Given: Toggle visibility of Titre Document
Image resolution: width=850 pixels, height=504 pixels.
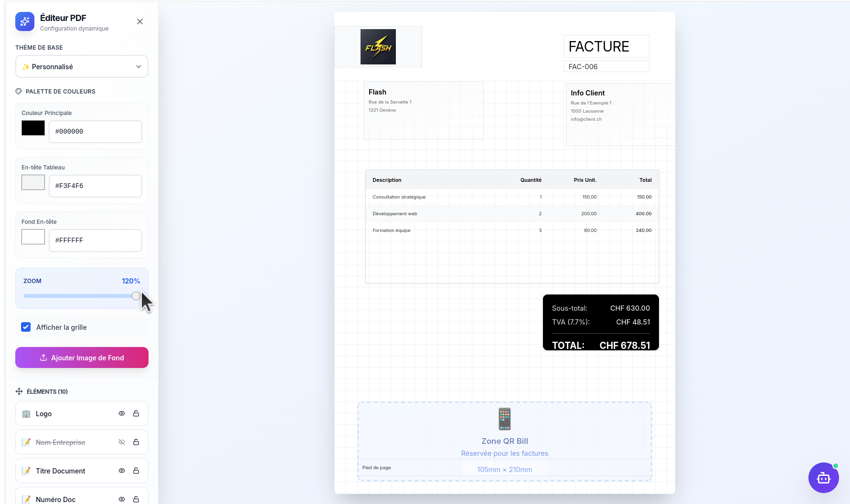Looking at the screenshot, I should [x=122, y=471].
